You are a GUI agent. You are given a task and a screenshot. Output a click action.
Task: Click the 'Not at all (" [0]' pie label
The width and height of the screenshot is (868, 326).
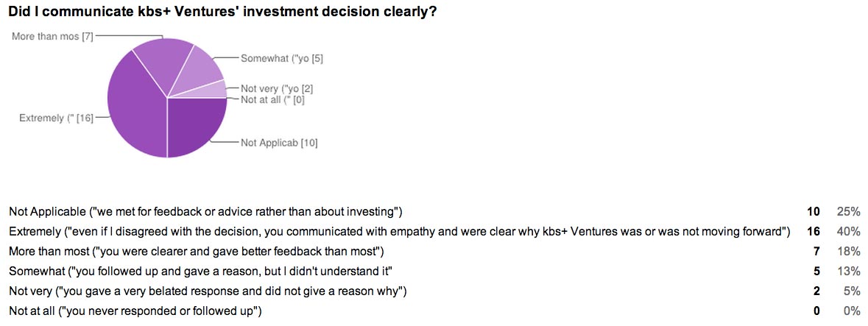tap(272, 99)
